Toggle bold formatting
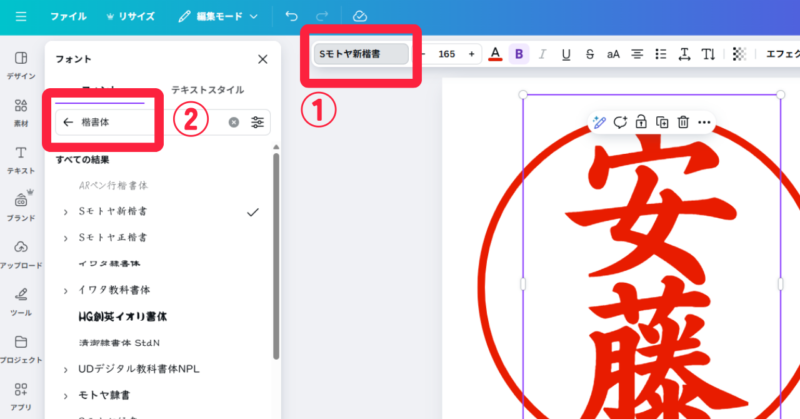This screenshot has width=800, height=419. pos(519,54)
